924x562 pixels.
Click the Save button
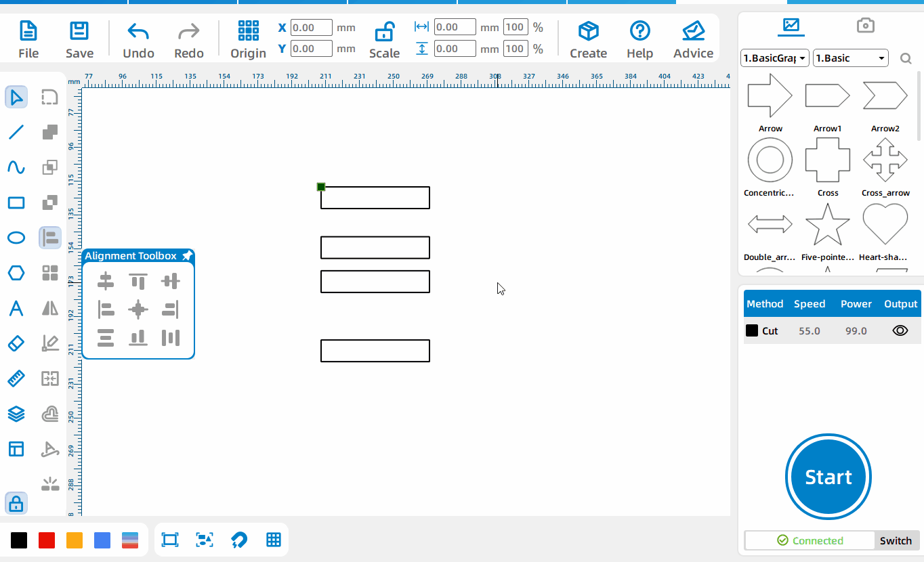79,40
